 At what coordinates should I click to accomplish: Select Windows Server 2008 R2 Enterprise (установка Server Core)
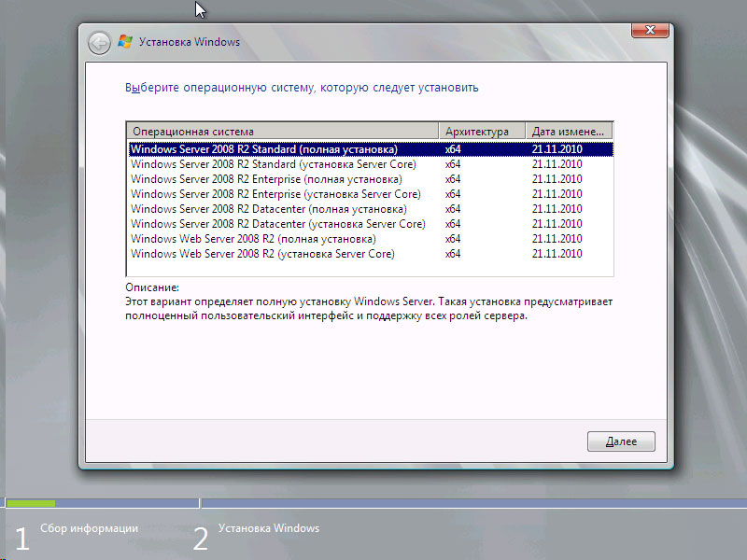pos(371,194)
